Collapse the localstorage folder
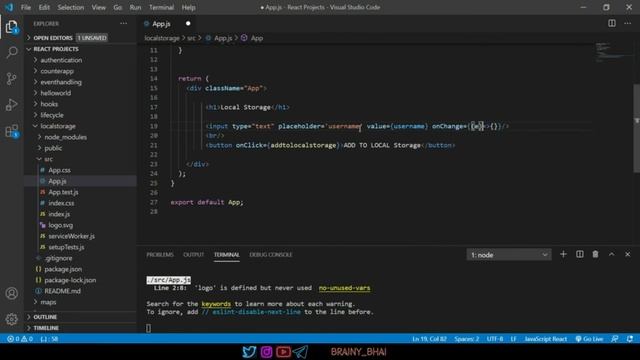Screen dimensions: 640x360 click(58, 126)
